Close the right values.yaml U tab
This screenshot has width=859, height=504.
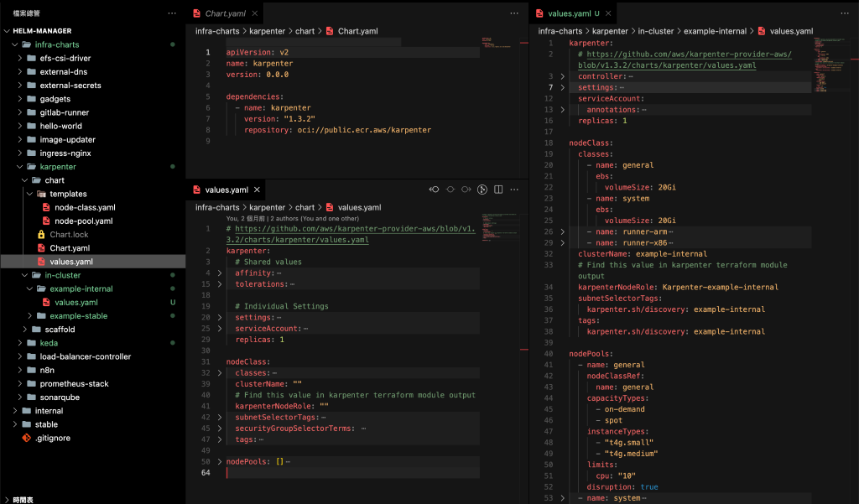tap(608, 13)
